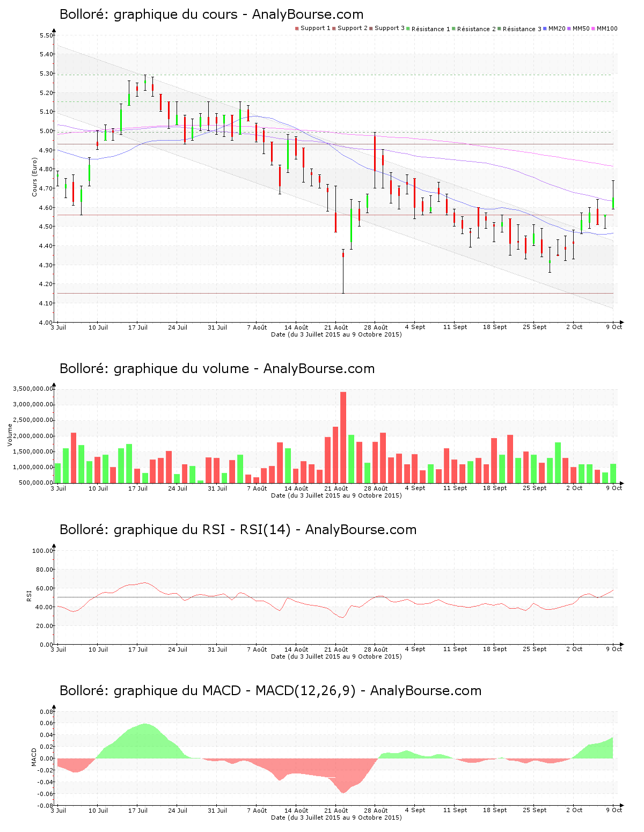Select the MACD(12,26,9) chart heading
The height and width of the screenshot is (832, 644).
[x=270, y=691]
